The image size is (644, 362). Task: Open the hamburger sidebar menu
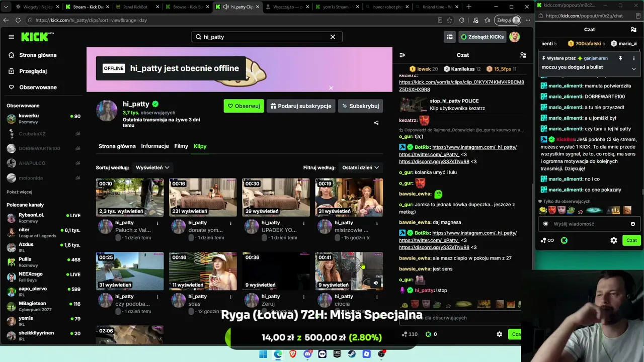pos(11,37)
